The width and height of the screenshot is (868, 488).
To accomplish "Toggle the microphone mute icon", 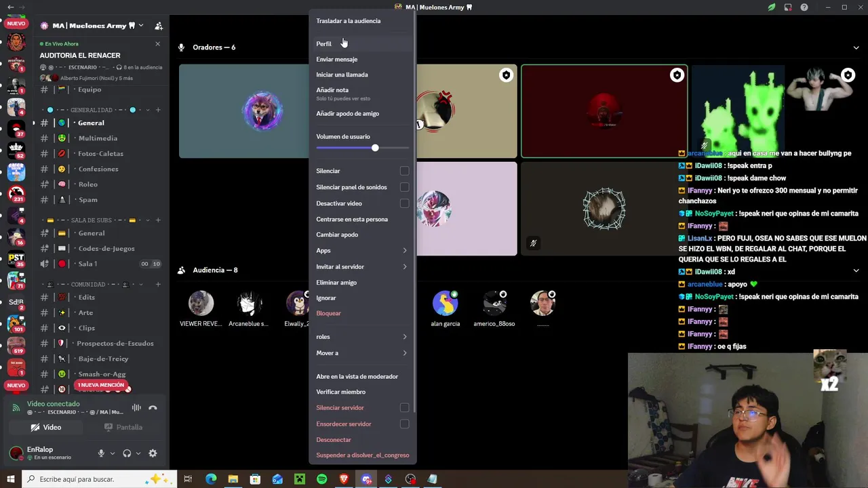I will [101, 453].
